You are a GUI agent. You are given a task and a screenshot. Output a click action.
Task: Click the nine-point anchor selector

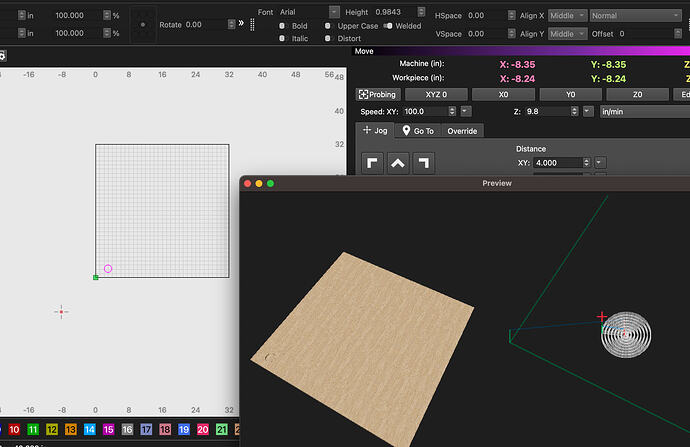click(143, 25)
